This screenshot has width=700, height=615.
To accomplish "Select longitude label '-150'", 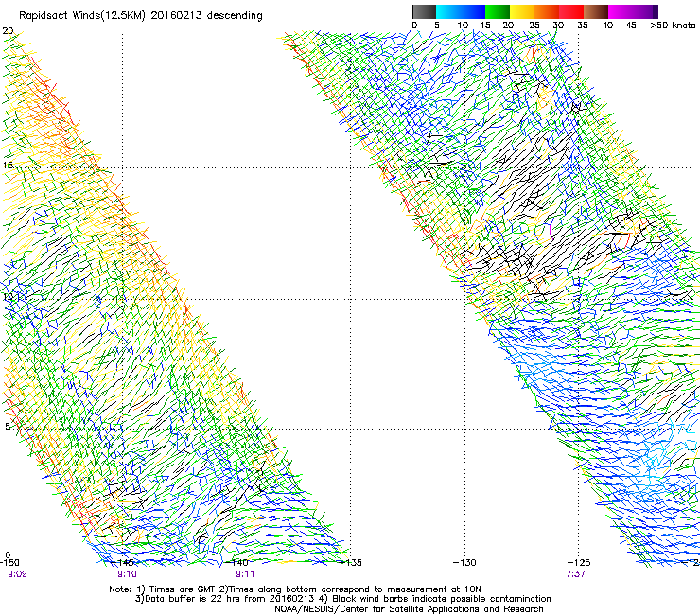I will click(x=9, y=562).
